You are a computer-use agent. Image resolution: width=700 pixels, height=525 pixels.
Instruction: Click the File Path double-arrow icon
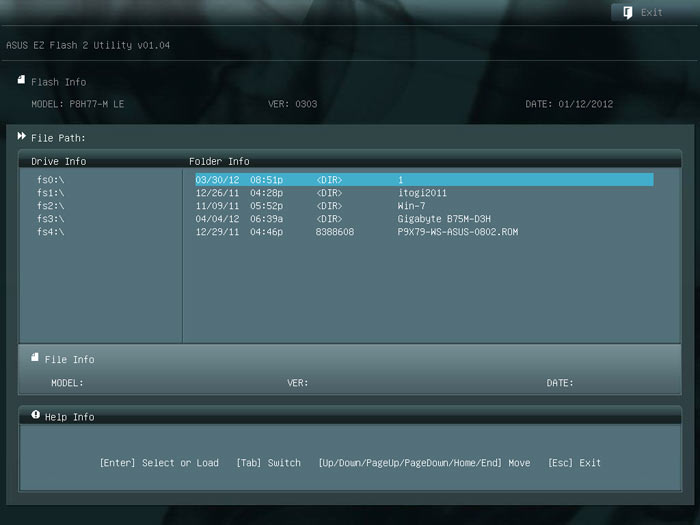click(x=21, y=136)
